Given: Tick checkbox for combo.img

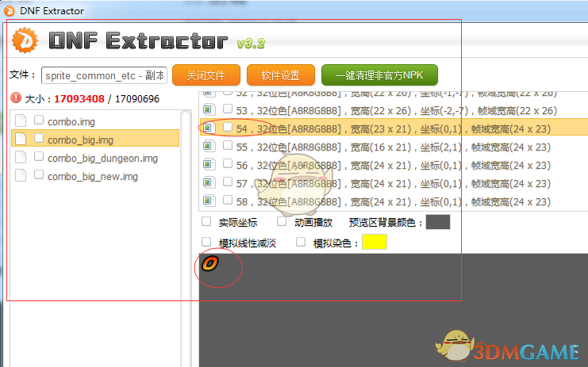Looking at the screenshot, I should coord(39,120).
